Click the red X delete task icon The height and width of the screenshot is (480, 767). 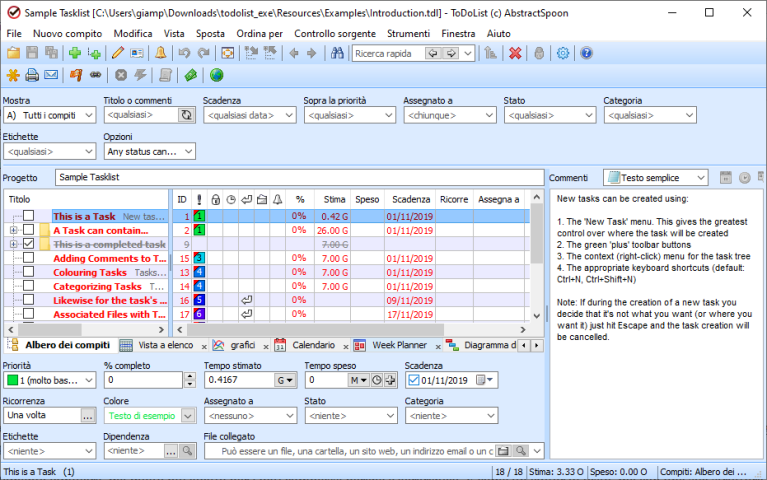515,53
